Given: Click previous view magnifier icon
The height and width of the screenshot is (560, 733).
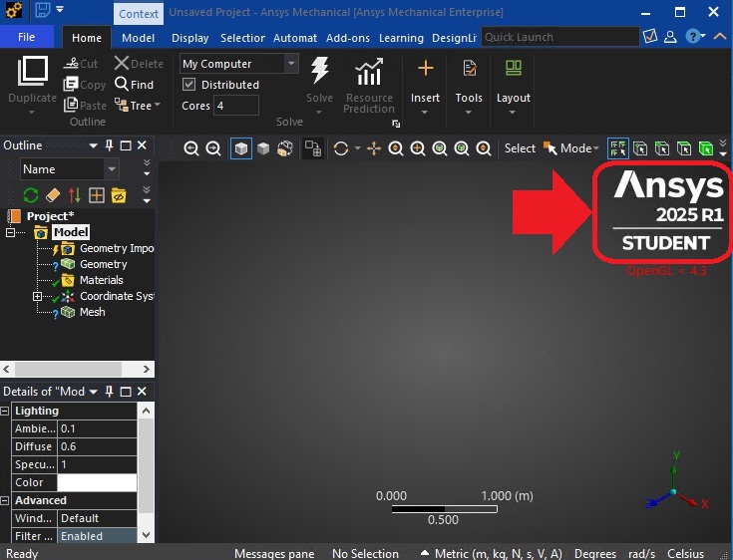Looking at the screenshot, I should 191,148.
